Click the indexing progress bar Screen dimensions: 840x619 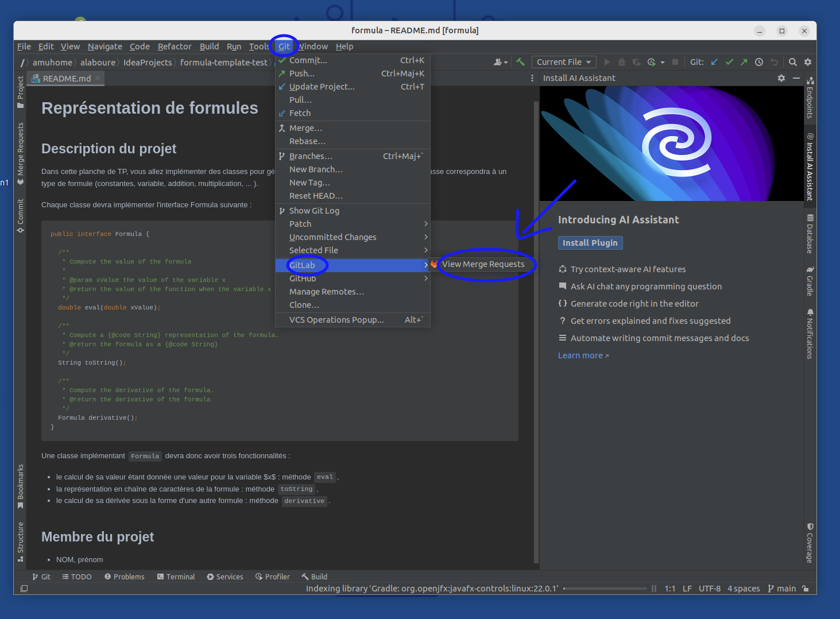tap(605, 589)
